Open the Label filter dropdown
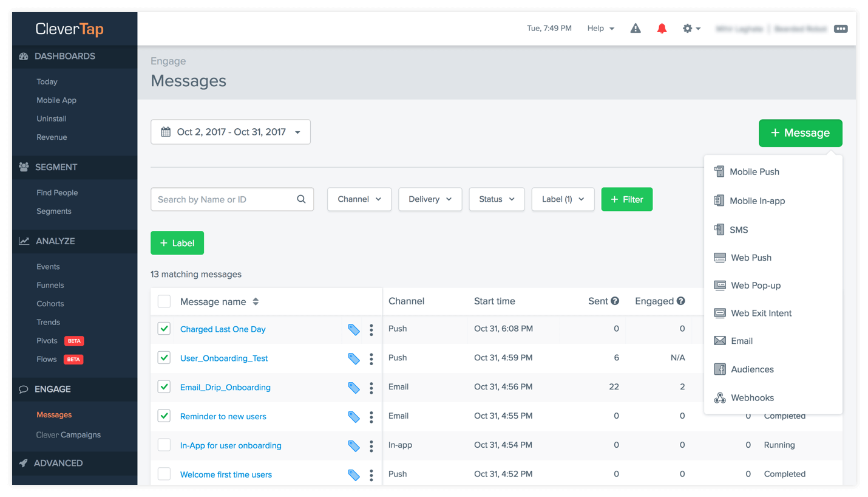The image size is (868, 497). coord(563,199)
